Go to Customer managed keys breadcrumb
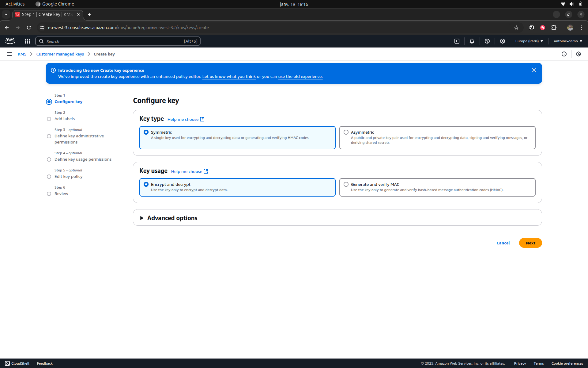588x368 pixels. pyautogui.click(x=60, y=54)
